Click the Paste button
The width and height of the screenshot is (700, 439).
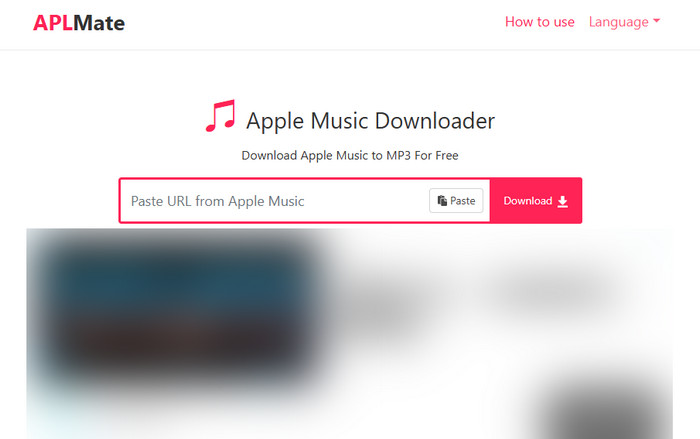(x=456, y=201)
